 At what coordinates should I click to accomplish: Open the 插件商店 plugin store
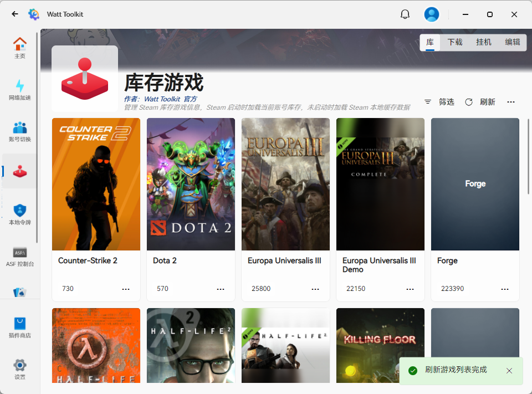(x=20, y=327)
